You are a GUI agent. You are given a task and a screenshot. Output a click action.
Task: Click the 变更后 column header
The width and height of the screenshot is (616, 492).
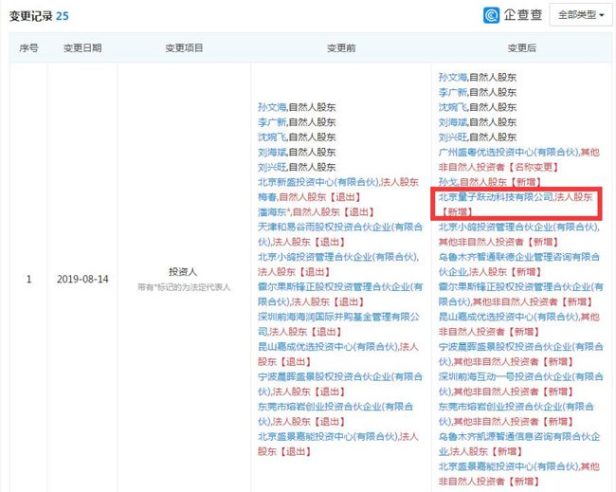point(522,48)
